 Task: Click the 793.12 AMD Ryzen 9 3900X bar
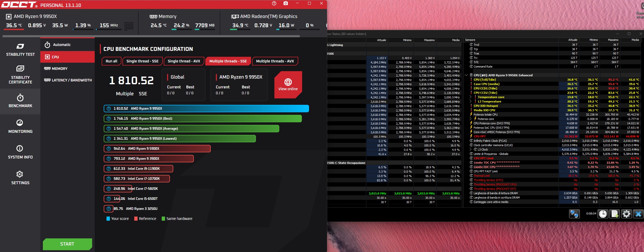pos(149,158)
